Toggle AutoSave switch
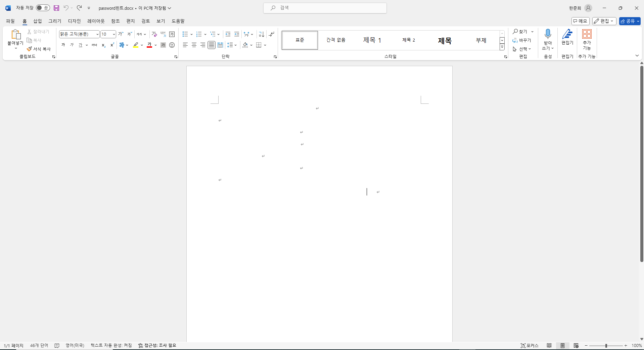The height and width of the screenshot is (350, 644). 43,8
